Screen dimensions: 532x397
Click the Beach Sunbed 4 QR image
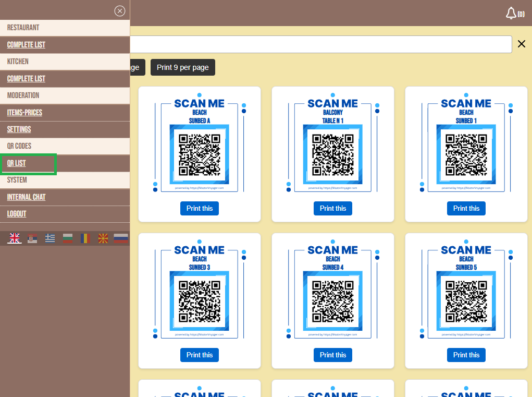coord(333,301)
